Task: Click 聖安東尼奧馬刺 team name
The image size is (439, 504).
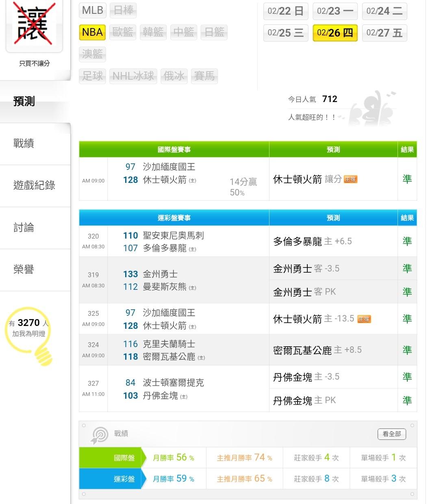Action: click(173, 236)
